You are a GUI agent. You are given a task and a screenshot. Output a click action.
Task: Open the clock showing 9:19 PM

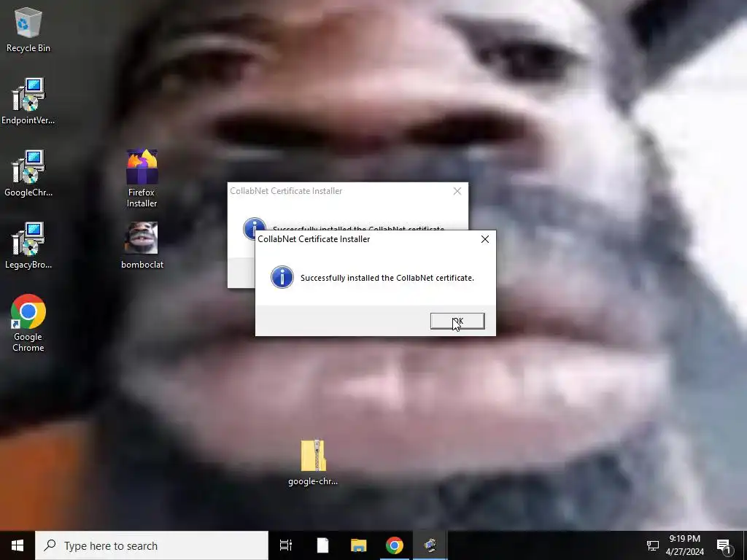(684, 545)
